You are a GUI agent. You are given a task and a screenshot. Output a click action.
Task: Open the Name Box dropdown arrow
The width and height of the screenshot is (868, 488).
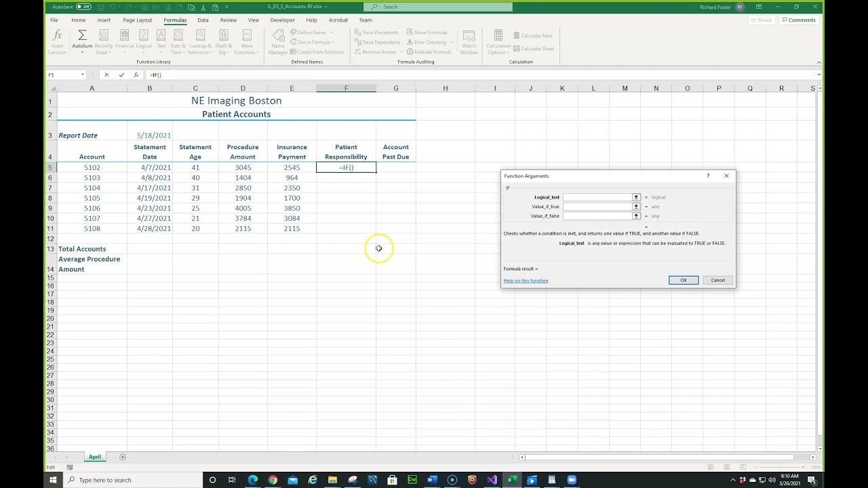(x=83, y=75)
